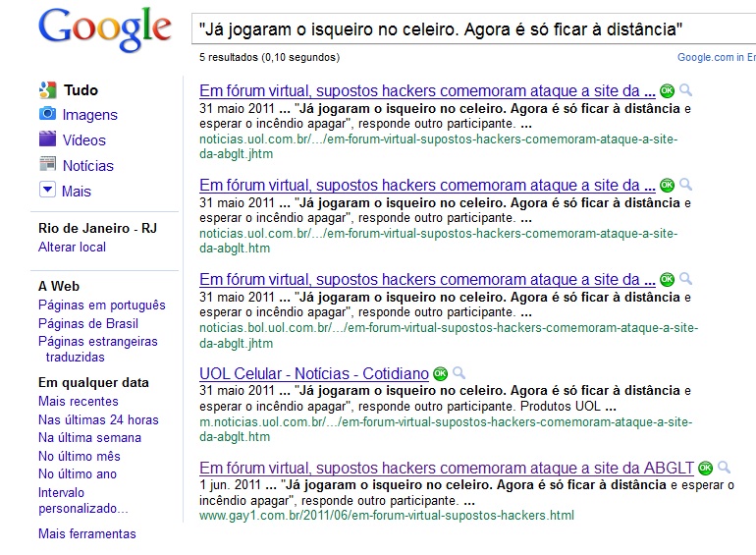Select Nas últimas 24 horas filter
Viewport: 756px width, 555px height.
pos(98,420)
